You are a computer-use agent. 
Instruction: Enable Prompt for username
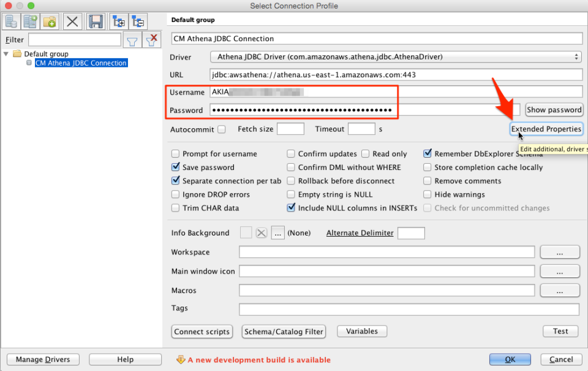tap(175, 153)
